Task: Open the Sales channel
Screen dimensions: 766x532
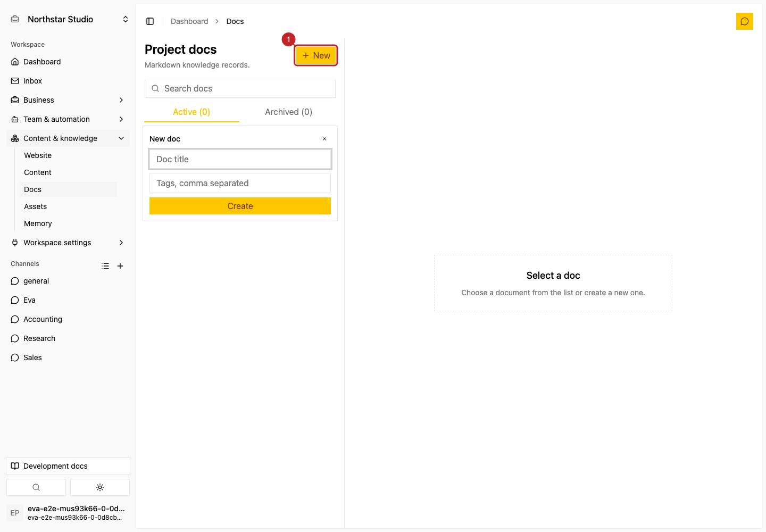Action: [x=68, y=358]
